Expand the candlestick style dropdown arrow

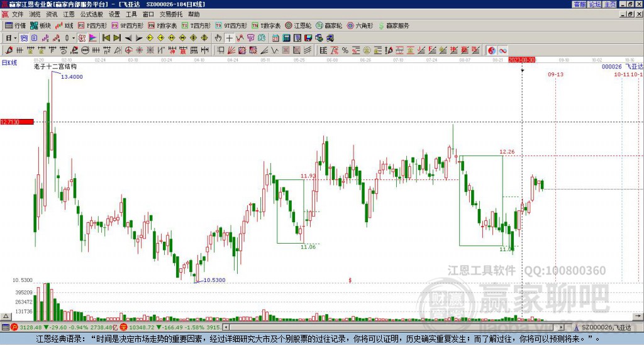pos(74,38)
